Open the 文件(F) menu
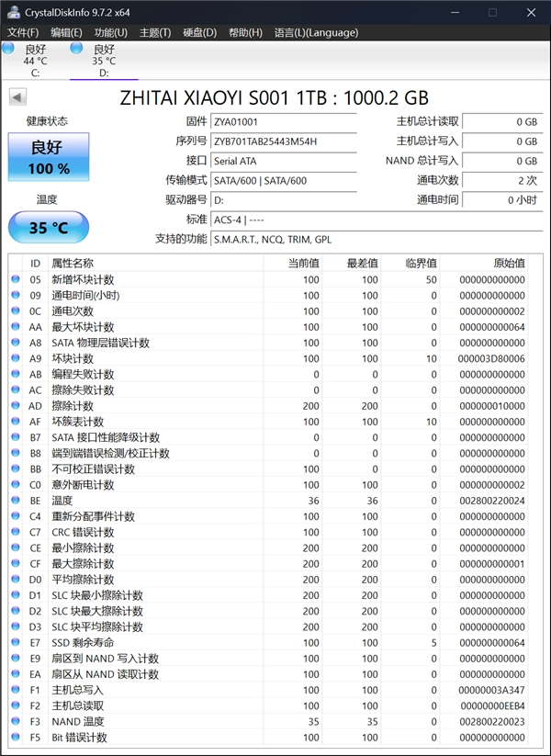551x756 pixels. [x=23, y=33]
